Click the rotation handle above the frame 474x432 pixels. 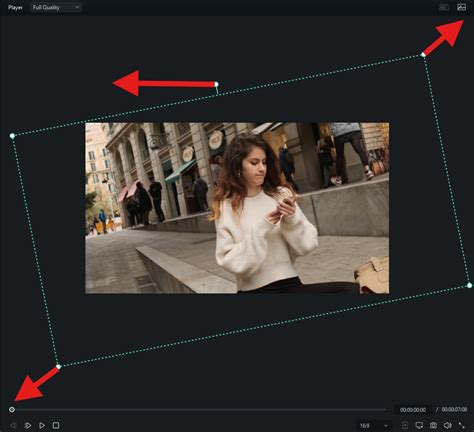[217, 84]
